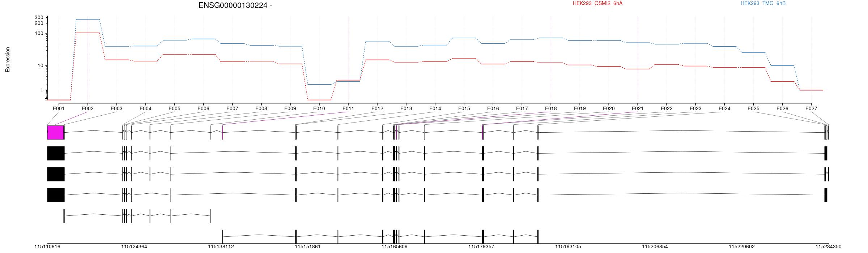Click genomic coordinate 115206854
The width and height of the screenshot is (868, 253).
tap(655, 247)
